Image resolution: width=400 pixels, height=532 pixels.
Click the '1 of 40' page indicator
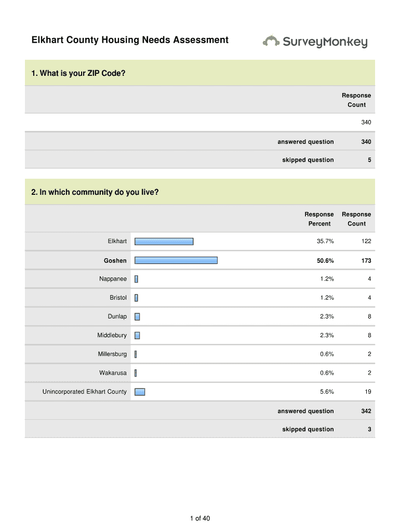tap(200, 518)
